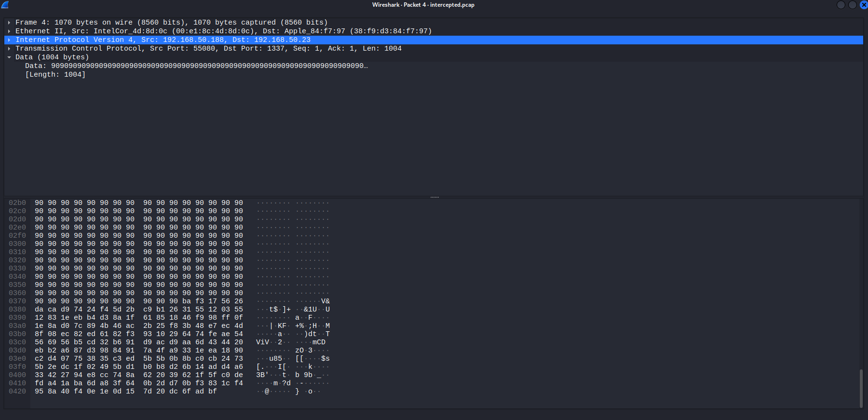Click the maximize window button
Viewport: 868px width, 420px height.
[853, 5]
